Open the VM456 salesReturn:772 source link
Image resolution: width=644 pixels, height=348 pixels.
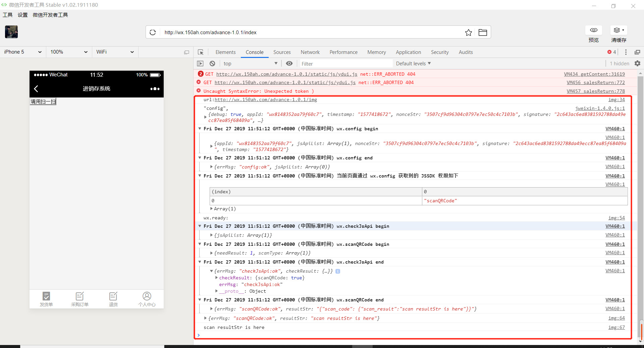click(x=596, y=82)
